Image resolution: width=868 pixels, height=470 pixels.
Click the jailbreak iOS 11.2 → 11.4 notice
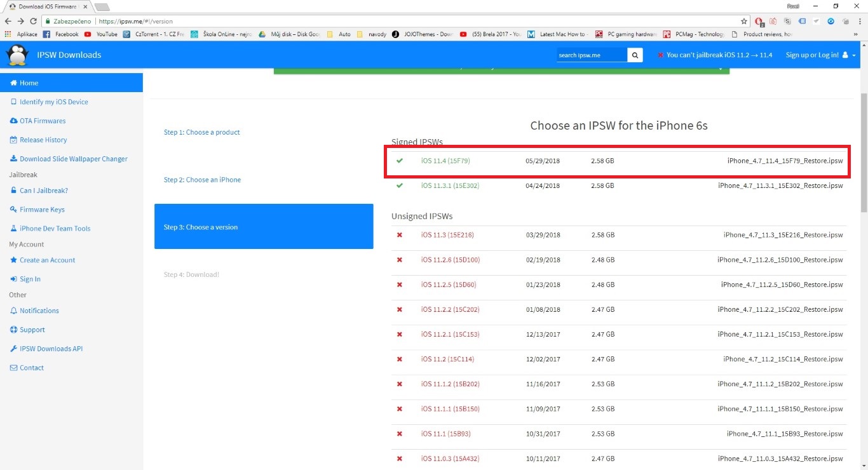[715, 55]
